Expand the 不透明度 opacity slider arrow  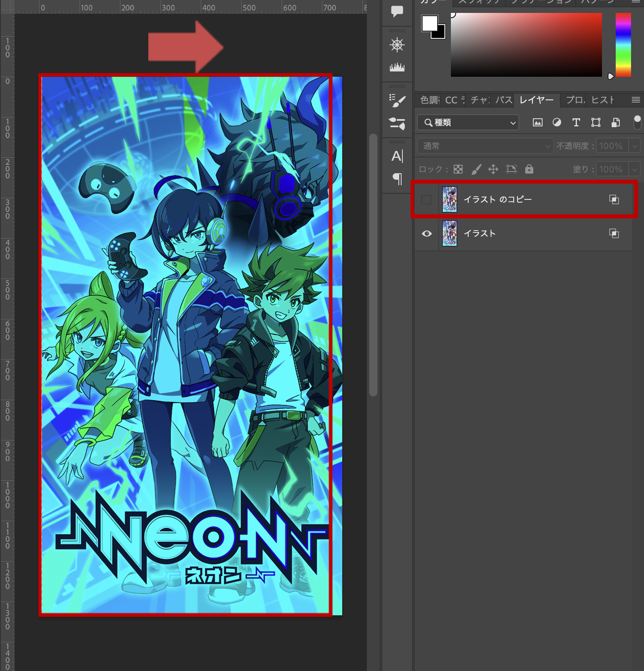(x=635, y=146)
